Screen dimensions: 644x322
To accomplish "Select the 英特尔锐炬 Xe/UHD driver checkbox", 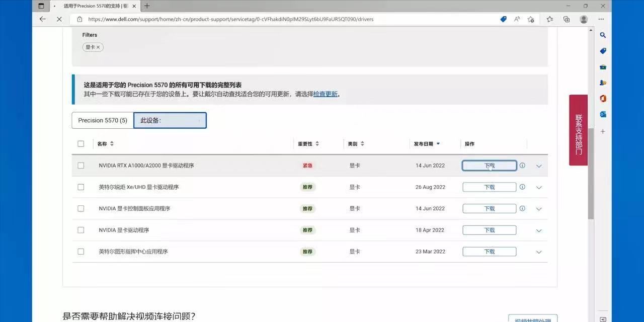I will point(81,187).
